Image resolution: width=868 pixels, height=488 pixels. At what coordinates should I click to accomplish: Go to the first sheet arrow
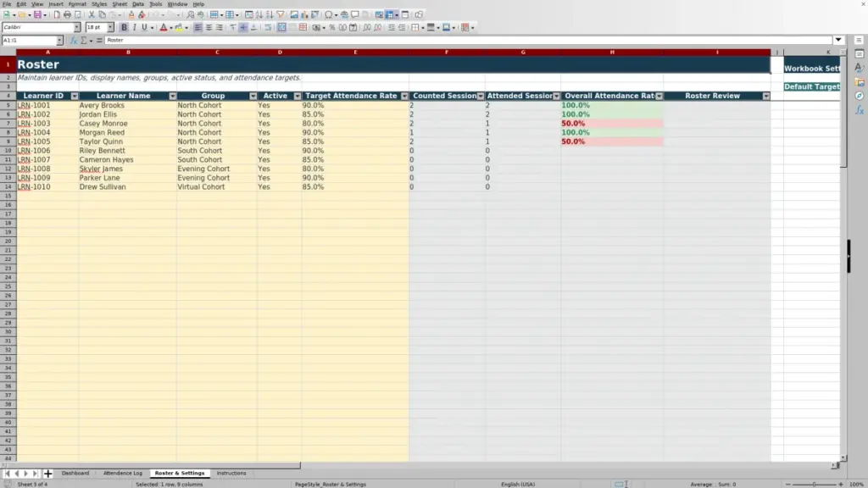click(7, 474)
